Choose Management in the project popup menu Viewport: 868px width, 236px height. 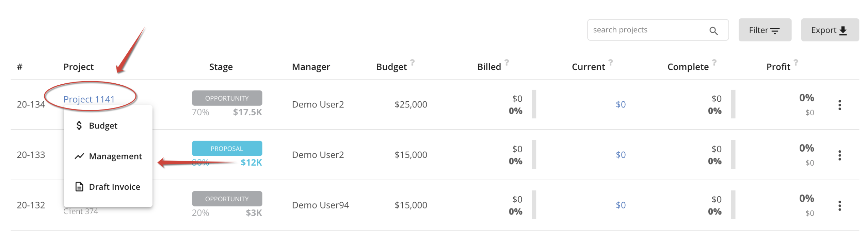pyautogui.click(x=108, y=156)
